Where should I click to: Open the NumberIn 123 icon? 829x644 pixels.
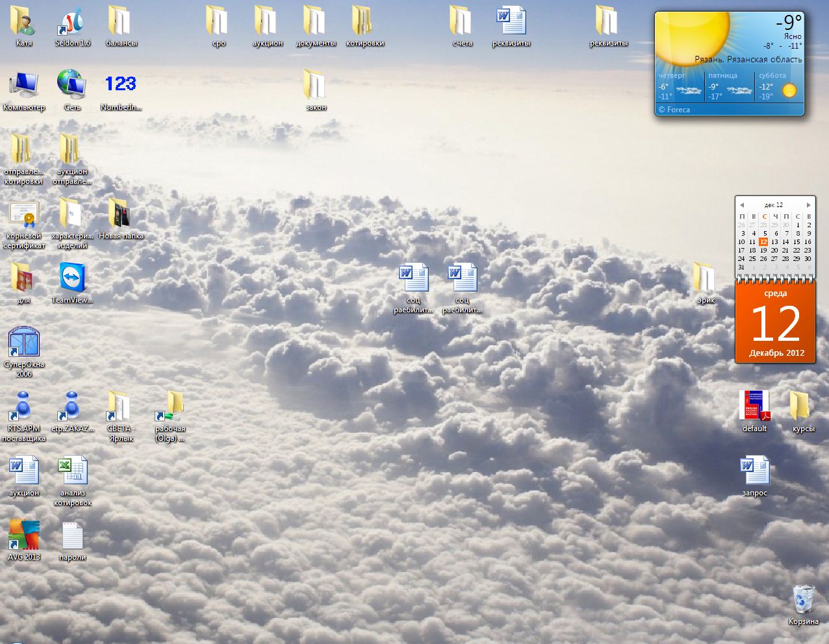point(121,84)
